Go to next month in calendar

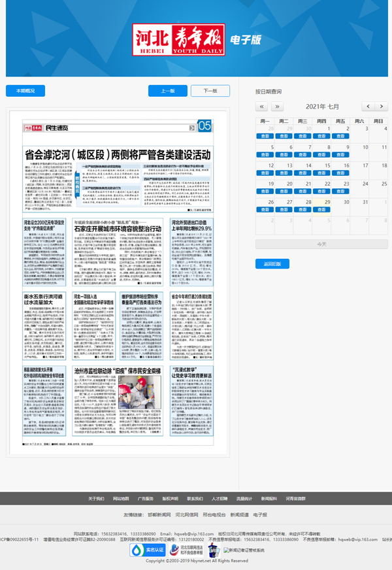tap(383, 107)
